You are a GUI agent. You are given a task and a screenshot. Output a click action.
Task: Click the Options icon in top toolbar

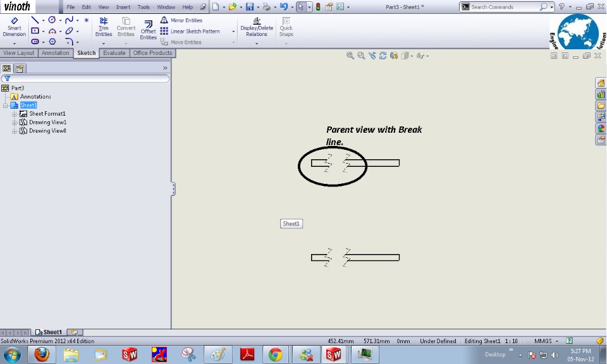pos(340,6)
